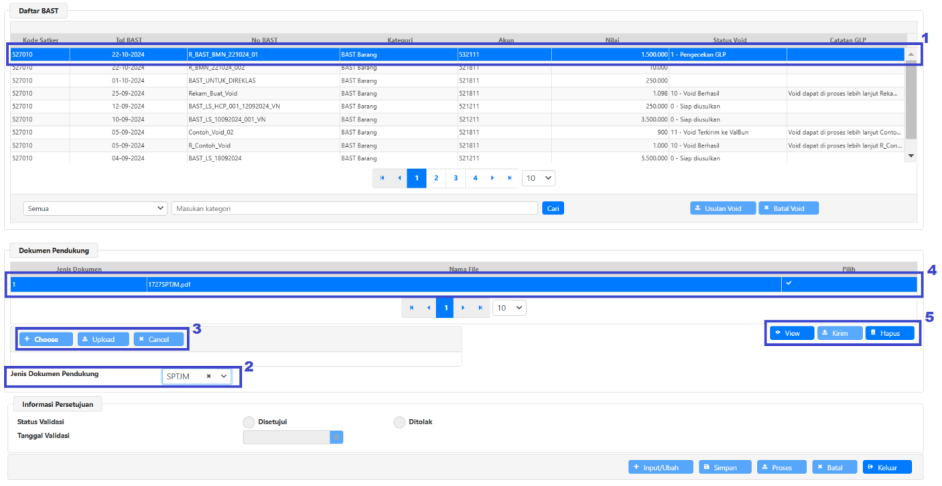Go to first page in Daftar BAST pagination
The width and height of the screenshot is (942, 486).
pos(382,178)
